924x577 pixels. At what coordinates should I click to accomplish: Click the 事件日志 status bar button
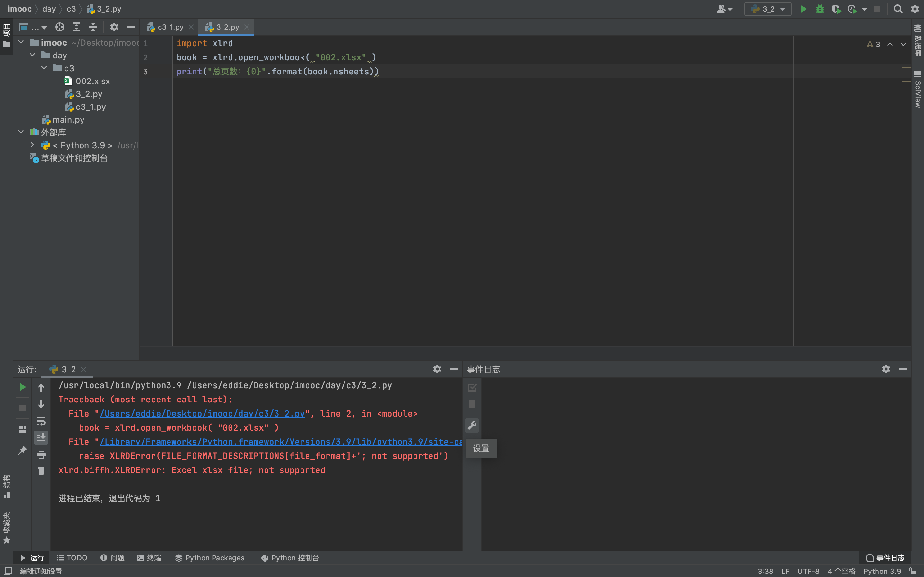pos(885,558)
